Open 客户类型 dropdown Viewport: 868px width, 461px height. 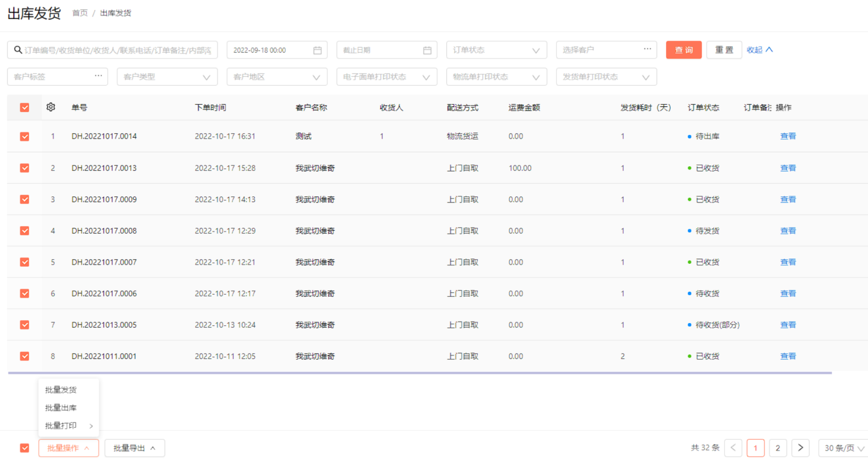167,77
